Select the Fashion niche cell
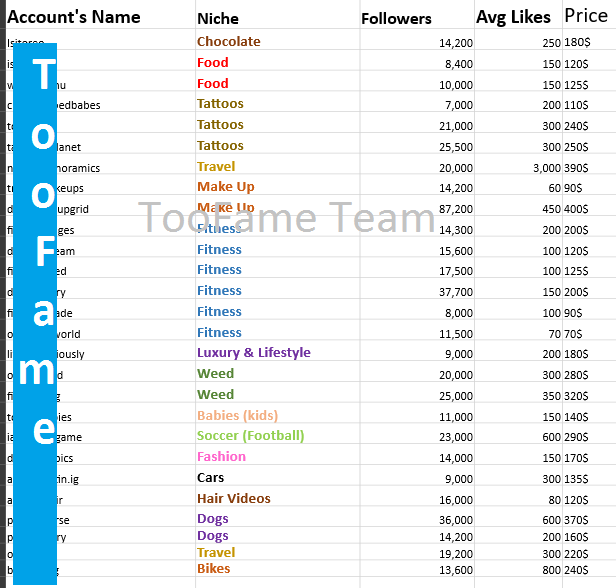Image resolution: width=616 pixels, height=588 pixels. pyautogui.click(x=277, y=455)
